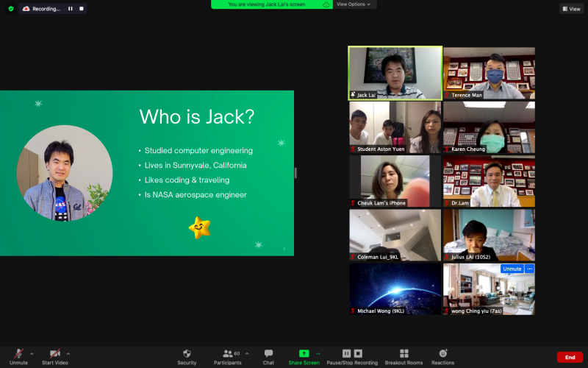Click the smiling star on slide
Viewport: 588px width, 368px height.
click(x=199, y=227)
